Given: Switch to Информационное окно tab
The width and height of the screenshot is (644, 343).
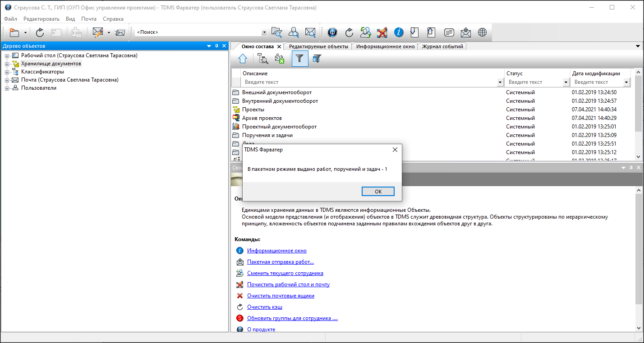Looking at the screenshot, I should pos(385,46).
